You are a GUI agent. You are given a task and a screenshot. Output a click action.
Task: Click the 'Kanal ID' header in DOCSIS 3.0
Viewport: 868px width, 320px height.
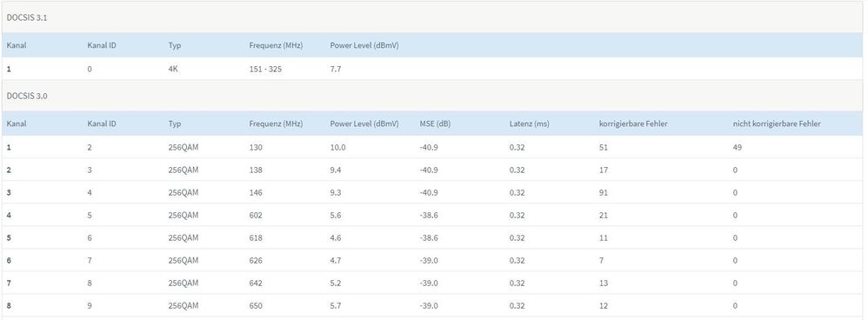(102, 124)
